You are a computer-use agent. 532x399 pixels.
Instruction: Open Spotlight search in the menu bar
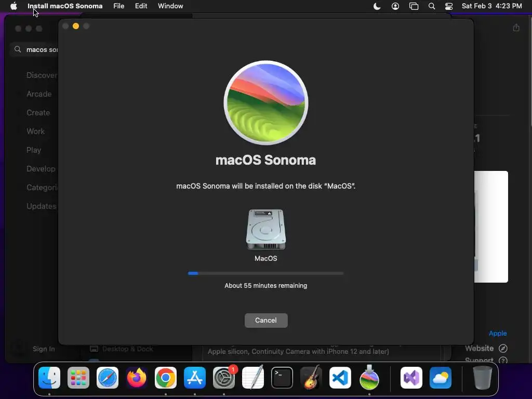click(x=432, y=6)
